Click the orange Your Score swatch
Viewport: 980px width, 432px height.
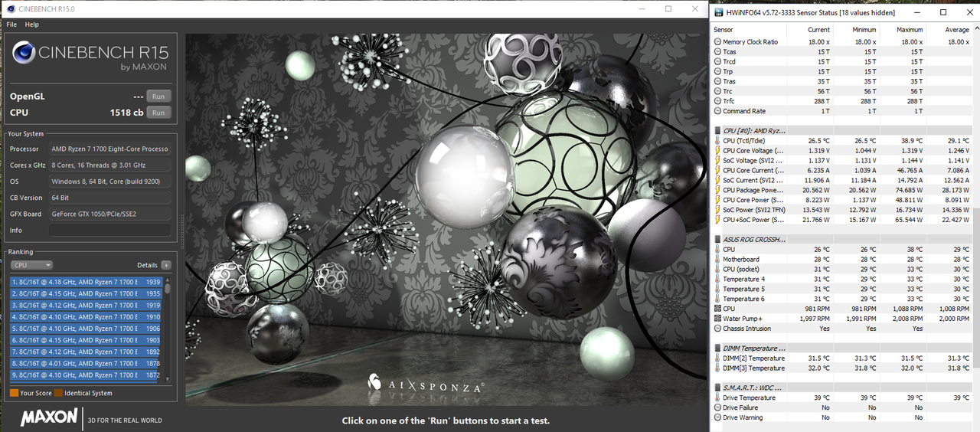tap(14, 393)
